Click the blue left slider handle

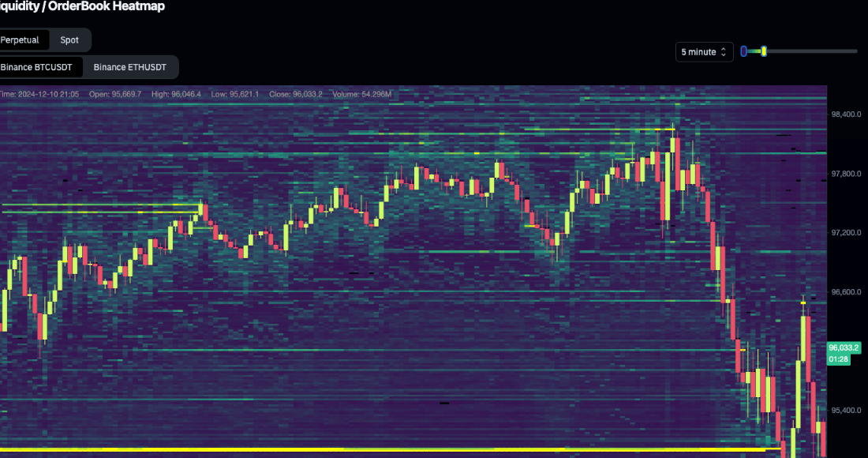click(x=743, y=51)
